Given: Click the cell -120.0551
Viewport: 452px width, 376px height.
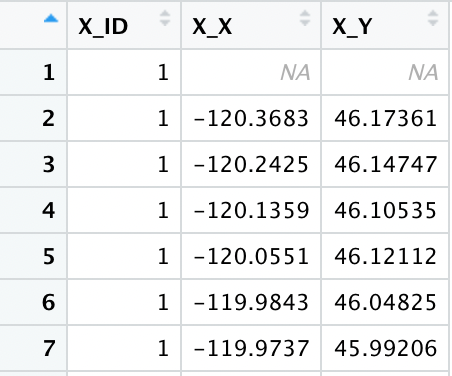Looking at the screenshot, I should [251, 256].
